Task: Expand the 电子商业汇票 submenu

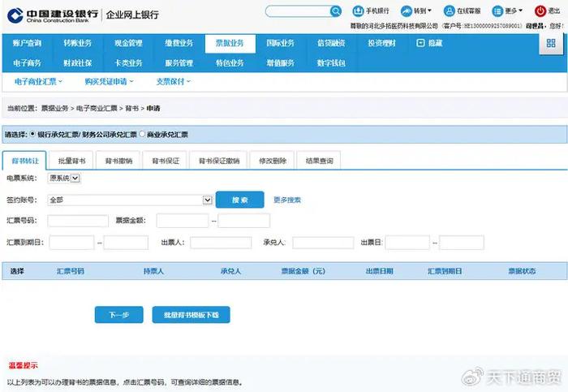Action: (x=38, y=81)
